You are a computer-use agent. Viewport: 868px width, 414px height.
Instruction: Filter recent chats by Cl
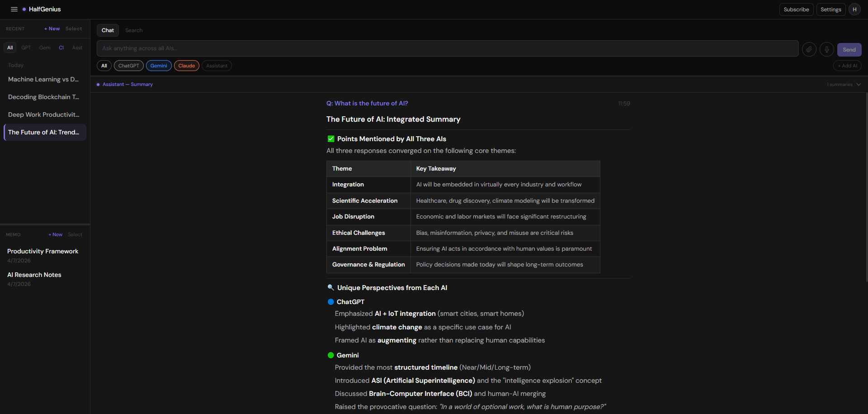point(61,48)
